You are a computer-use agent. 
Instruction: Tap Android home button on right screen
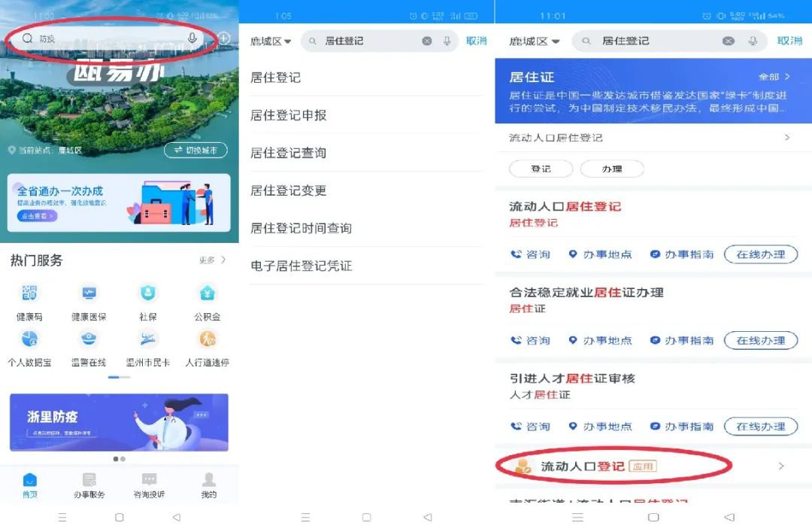point(653,517)
